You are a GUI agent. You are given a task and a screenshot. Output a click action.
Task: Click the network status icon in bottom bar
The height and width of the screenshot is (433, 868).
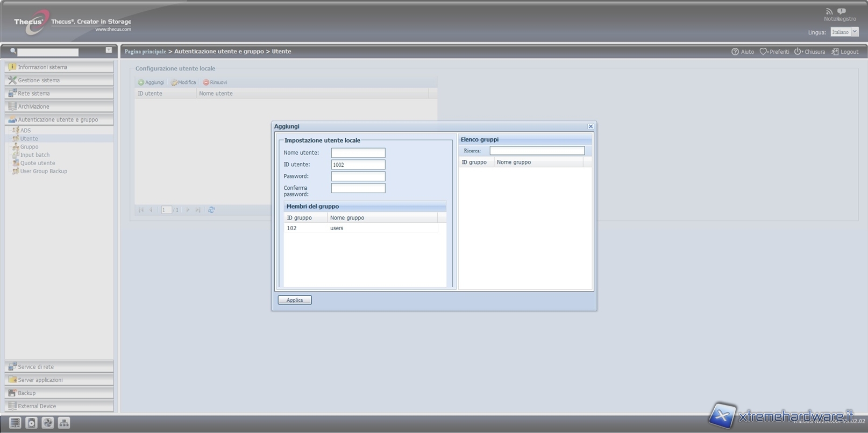[64, 423]
